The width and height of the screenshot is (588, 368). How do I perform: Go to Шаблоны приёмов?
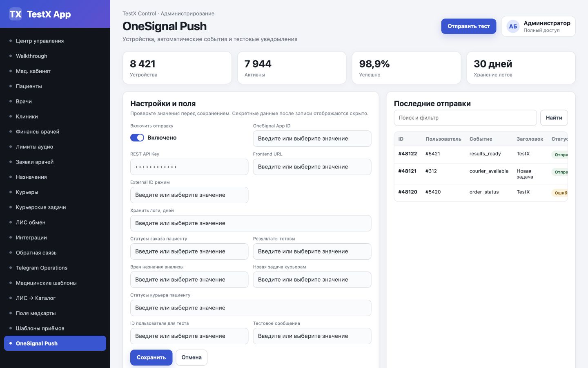point(55,328)
